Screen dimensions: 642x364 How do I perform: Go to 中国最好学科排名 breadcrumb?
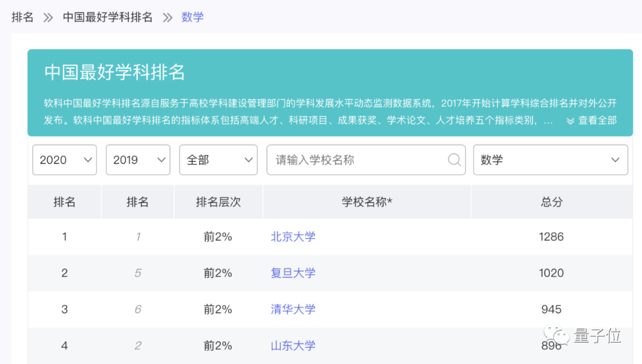pos(108,17)
